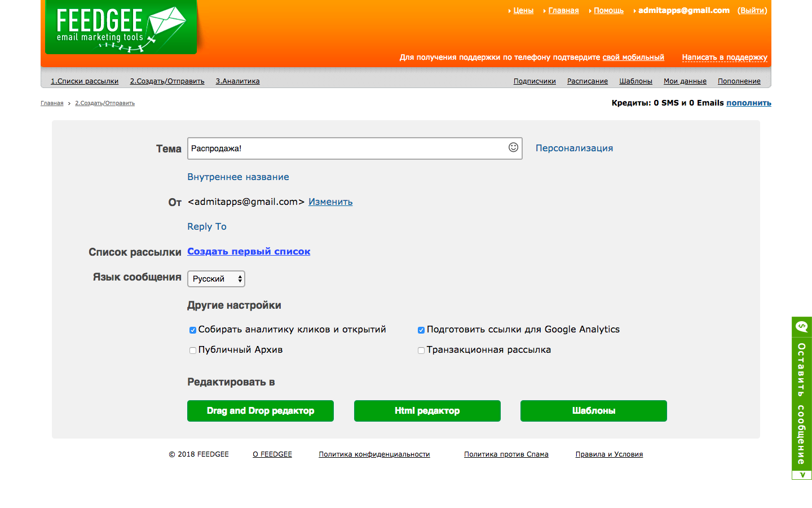The image size is (812, 508).
Task: Uncheck Подготовить ссылки для Google Analytics
Action: 421,330
